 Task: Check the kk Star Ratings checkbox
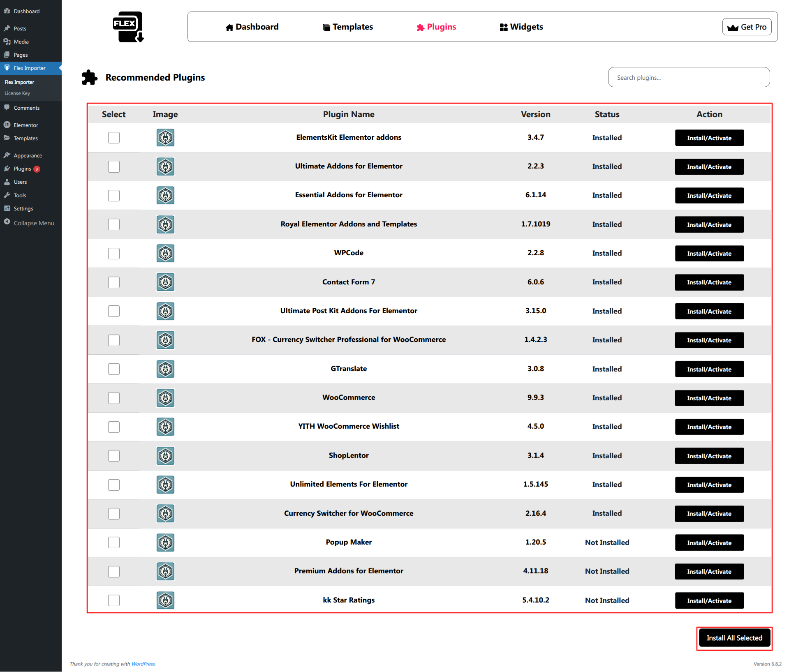114,600
